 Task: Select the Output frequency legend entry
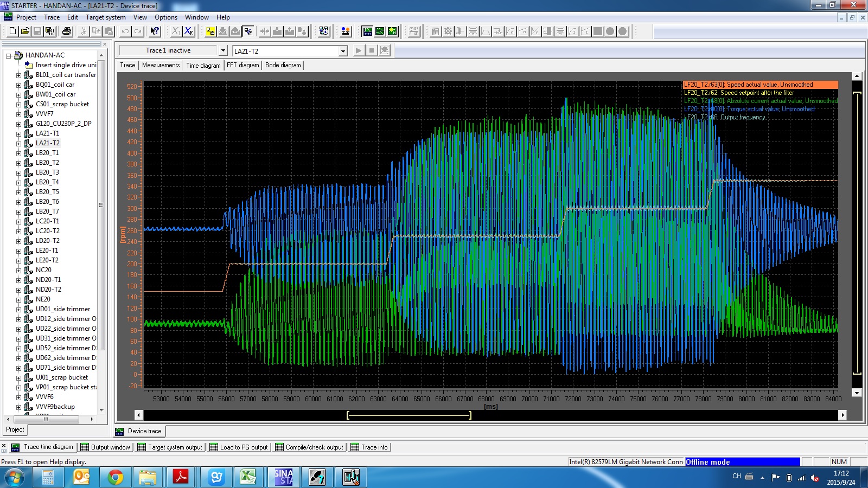tap(725, 117)
